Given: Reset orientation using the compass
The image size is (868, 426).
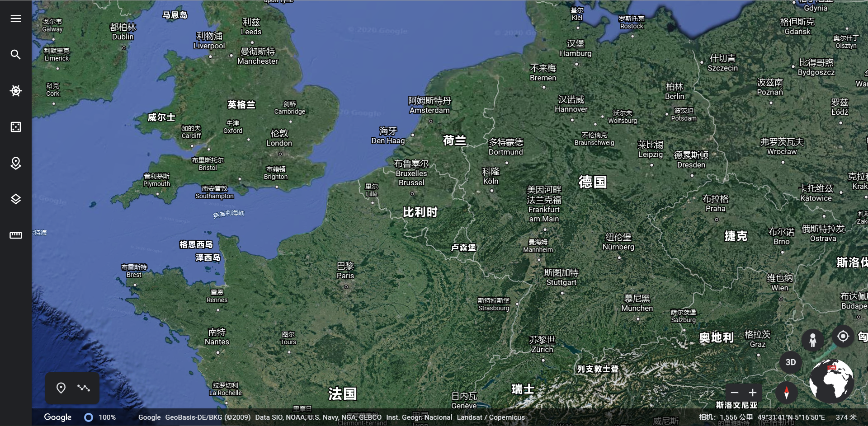Looking at the screenshot, I should click(787, 392).
